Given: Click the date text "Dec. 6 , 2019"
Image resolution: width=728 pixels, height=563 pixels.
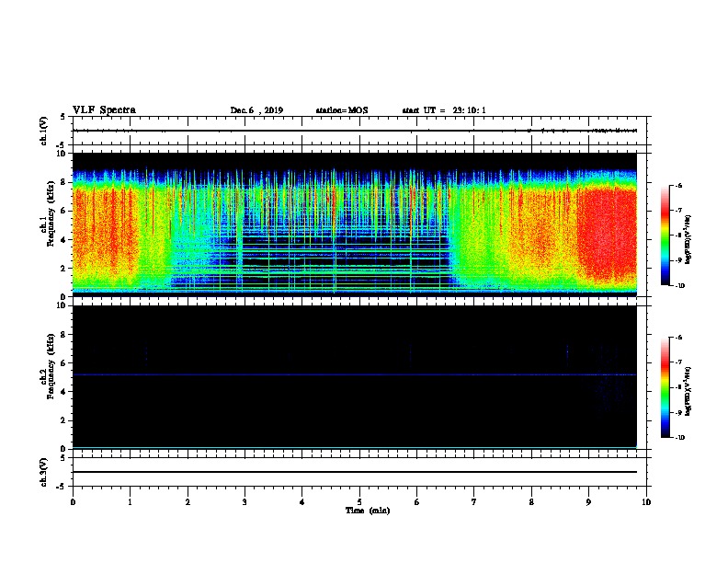Looking at the screenshot, I should [256, 110].
